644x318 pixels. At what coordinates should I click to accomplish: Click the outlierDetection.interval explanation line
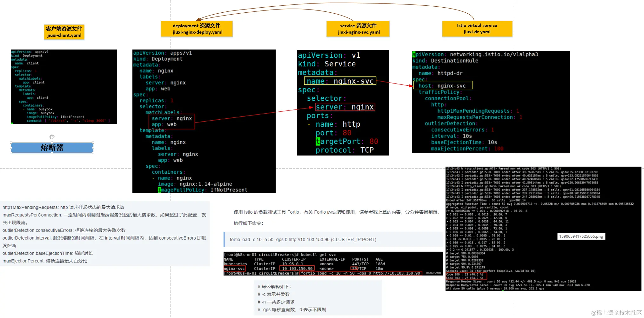(x=104, y=242)
